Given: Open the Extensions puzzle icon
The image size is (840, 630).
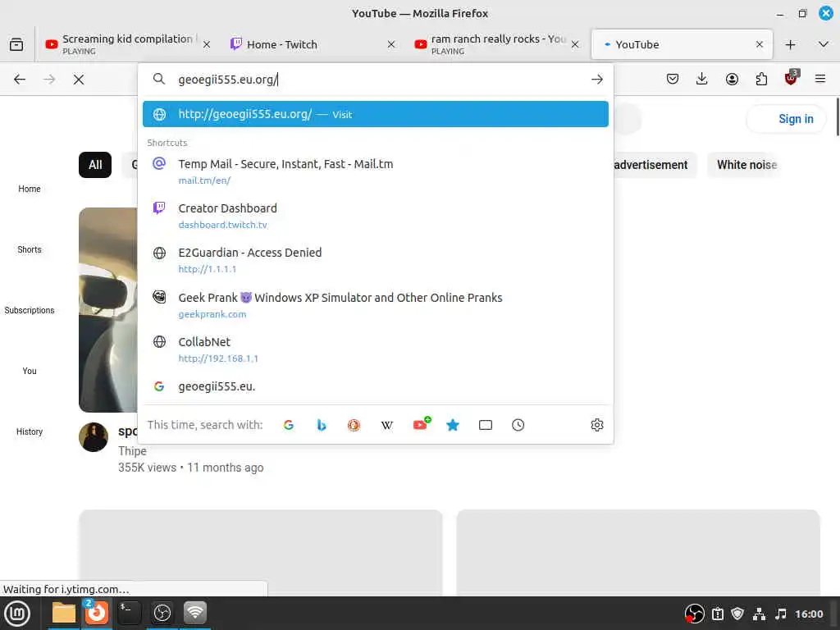Looking at the screenshot, I should pyautogui.click(x=761, y=80).
